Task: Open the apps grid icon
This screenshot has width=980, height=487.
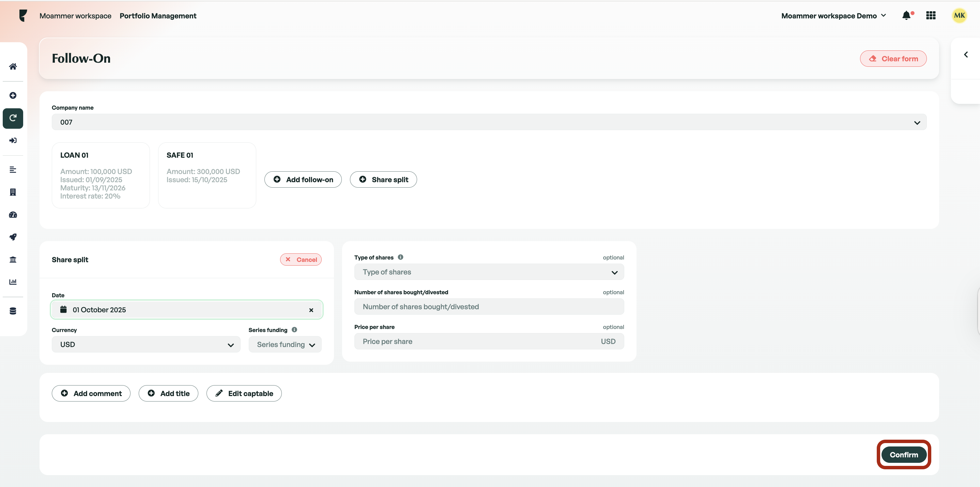Action: [x=931, y=16]
